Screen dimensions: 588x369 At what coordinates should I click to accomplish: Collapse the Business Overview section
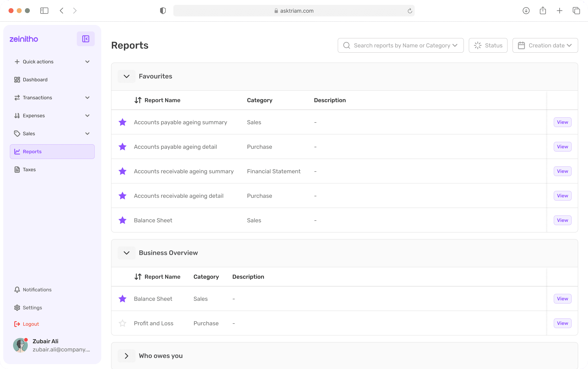[126, 253]
